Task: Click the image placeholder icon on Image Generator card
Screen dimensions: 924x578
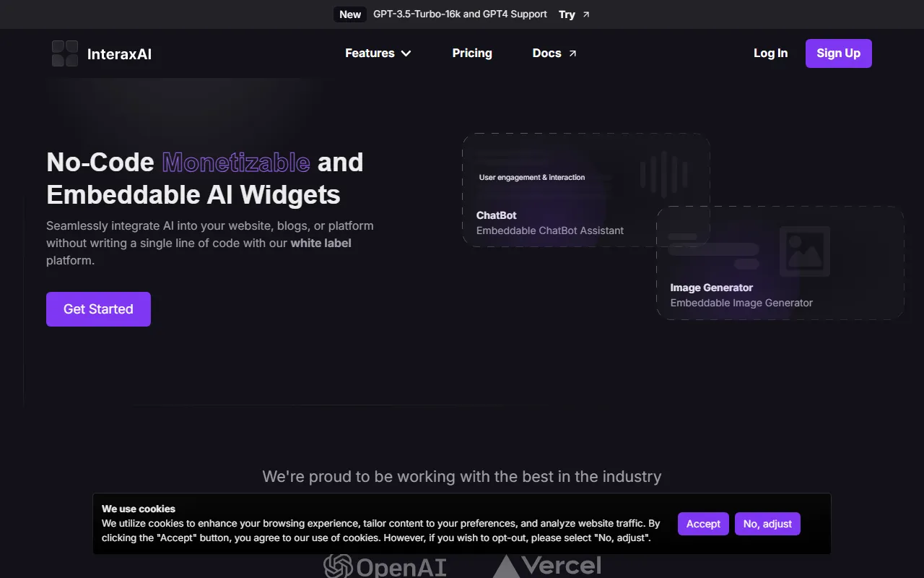Action: (804, 252)
